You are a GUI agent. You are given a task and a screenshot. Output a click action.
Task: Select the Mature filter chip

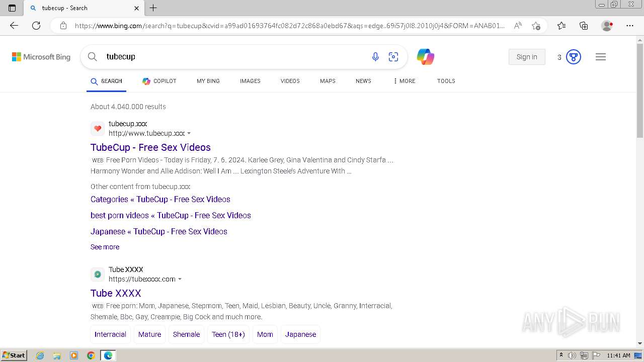149,334
